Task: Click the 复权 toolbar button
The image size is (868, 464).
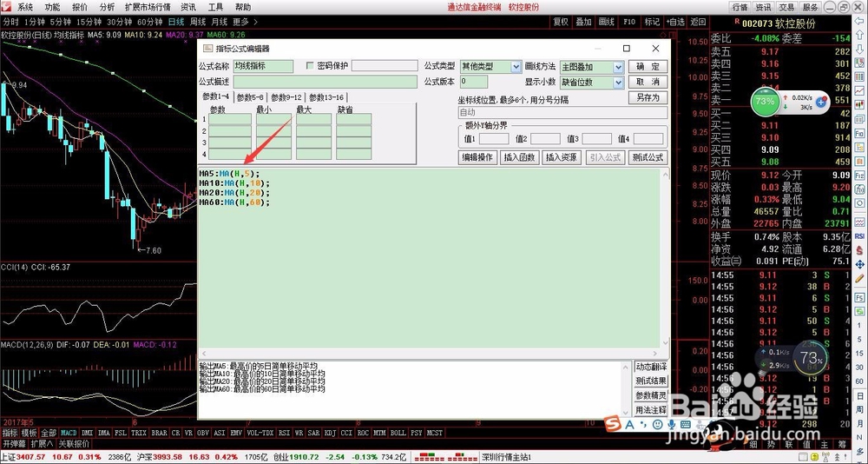Action: [561, 23]
